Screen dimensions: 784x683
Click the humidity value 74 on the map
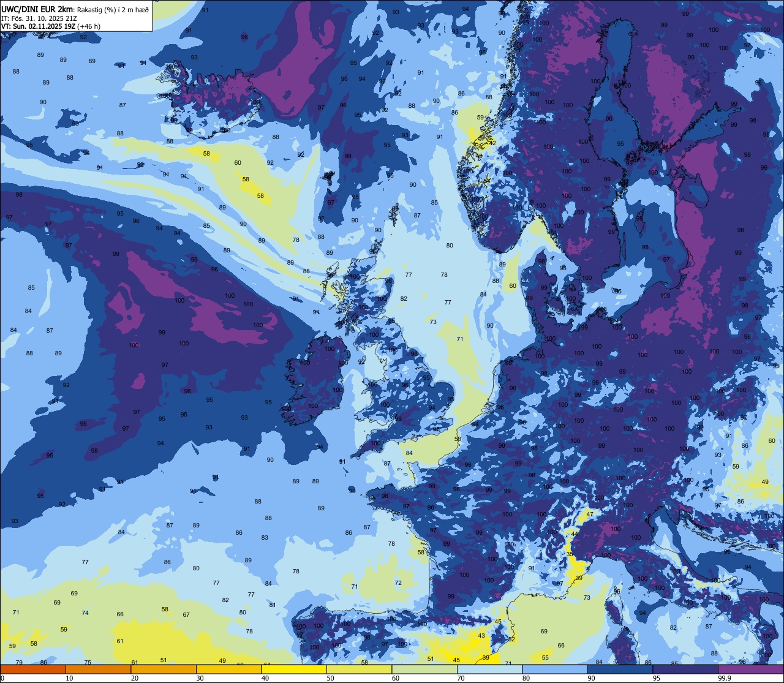(x=85, y=613)
